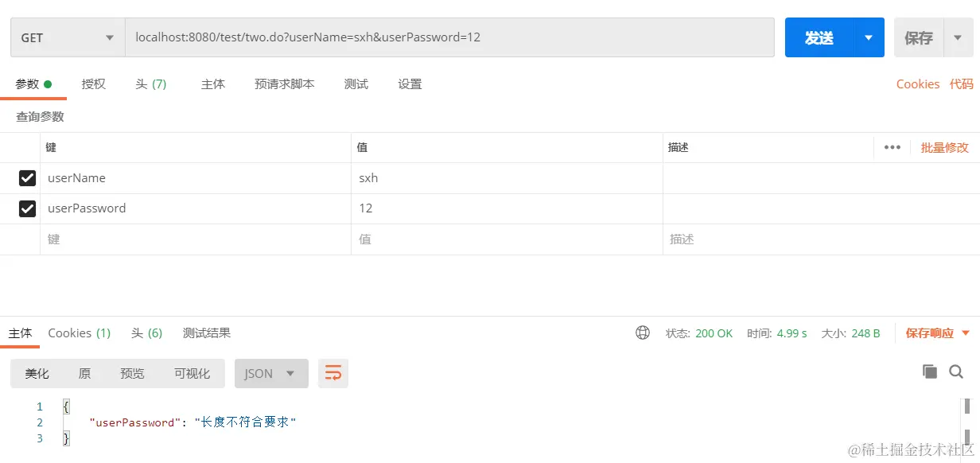Switch to the request 主体 tab
The image size is (980, 463).
coord(213,84)
